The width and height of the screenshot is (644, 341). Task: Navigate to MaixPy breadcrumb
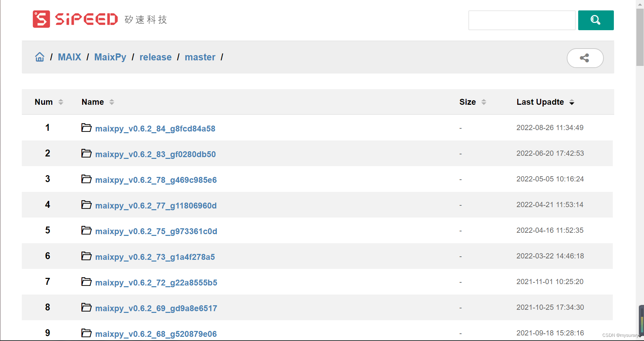(x=110, y=57)
